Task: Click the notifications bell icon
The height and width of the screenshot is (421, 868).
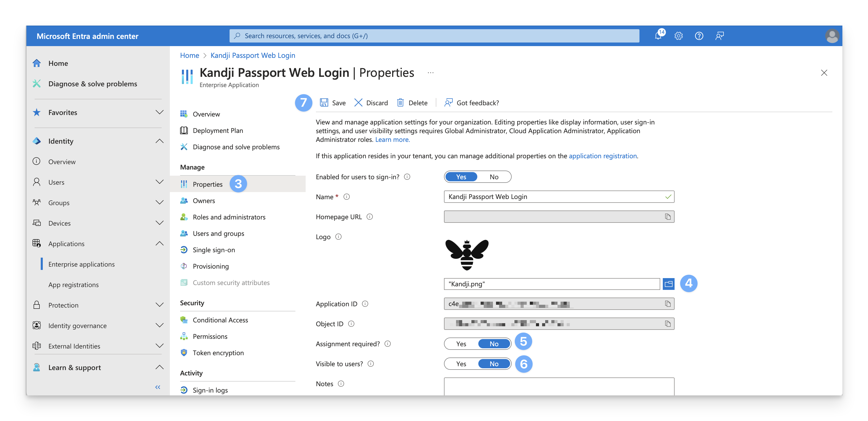Action: (658, 36)
